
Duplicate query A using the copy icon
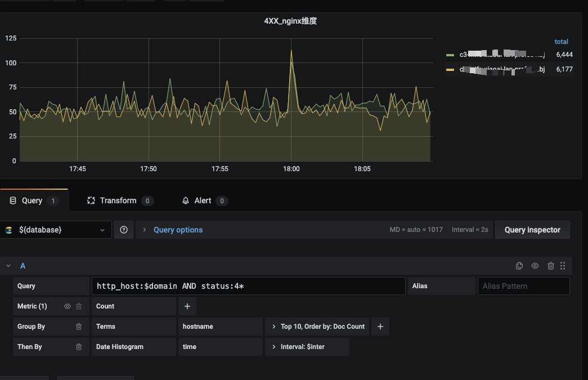point(519,265)
